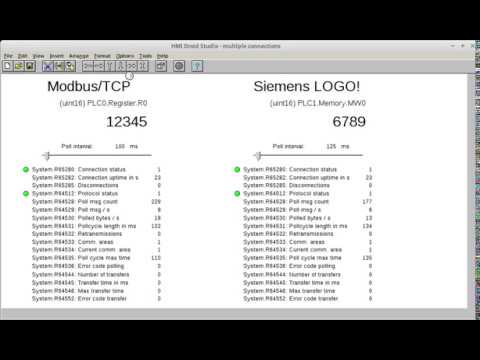This screenshot has width=480, height=360.
Task: Open the Format menu
Action: [x=102, y=56]
